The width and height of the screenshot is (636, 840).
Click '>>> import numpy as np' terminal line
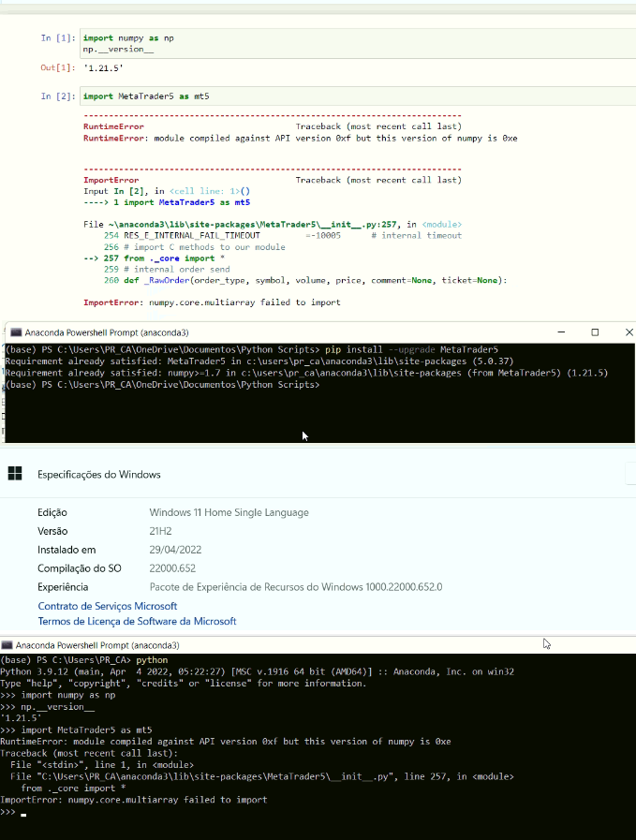click(x=58, y=696)
